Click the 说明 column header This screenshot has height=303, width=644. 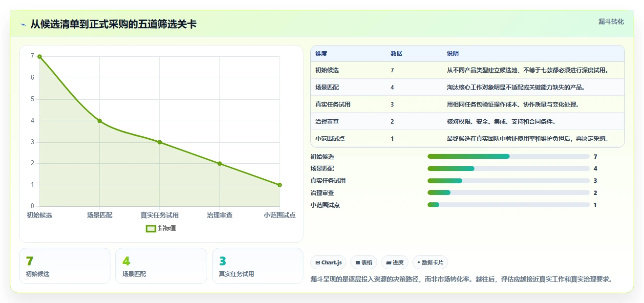(x=452, y=54)
